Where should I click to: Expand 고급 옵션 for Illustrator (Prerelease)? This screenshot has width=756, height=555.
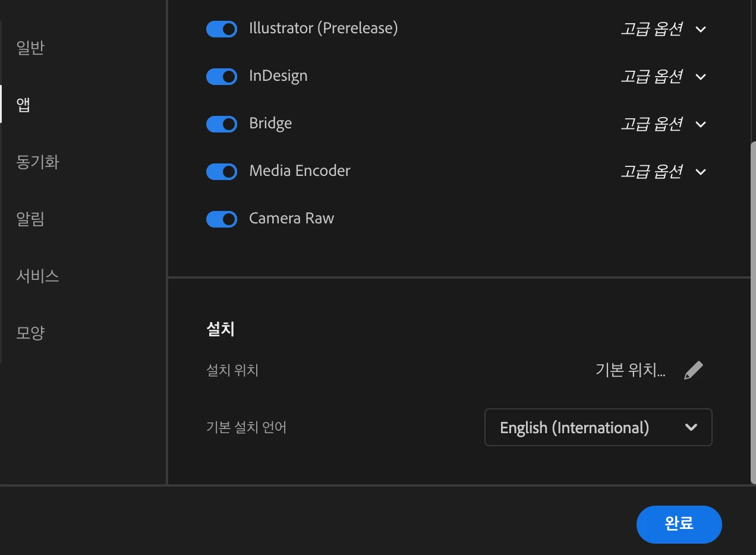pyautogui.click(x=663, y=29)
